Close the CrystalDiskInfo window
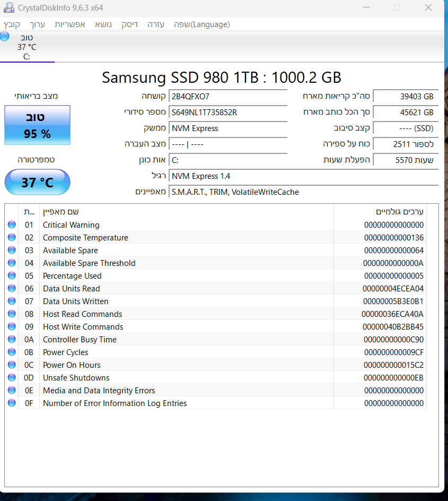 point(428,7)
